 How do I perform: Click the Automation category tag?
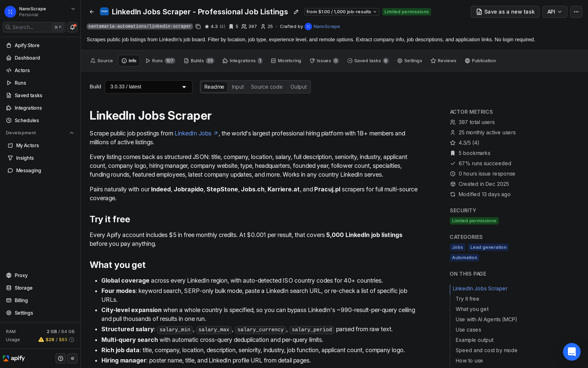coord(464,257)
